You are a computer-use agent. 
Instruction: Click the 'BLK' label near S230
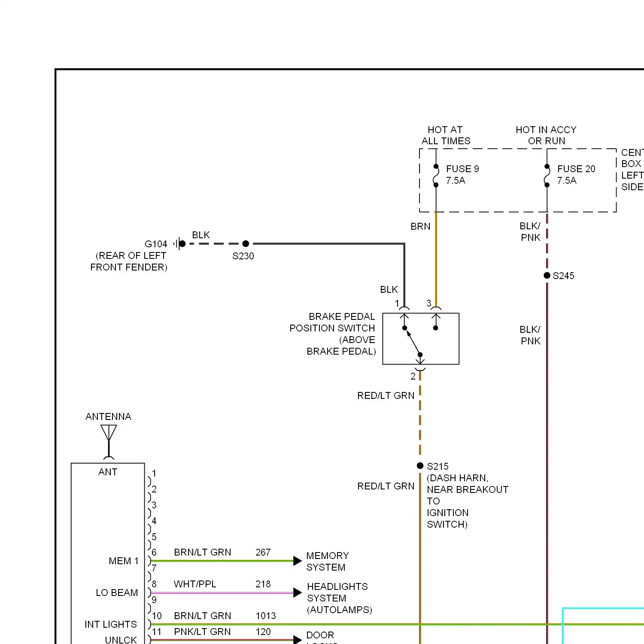pyautogui.click(x=201, y=235)
